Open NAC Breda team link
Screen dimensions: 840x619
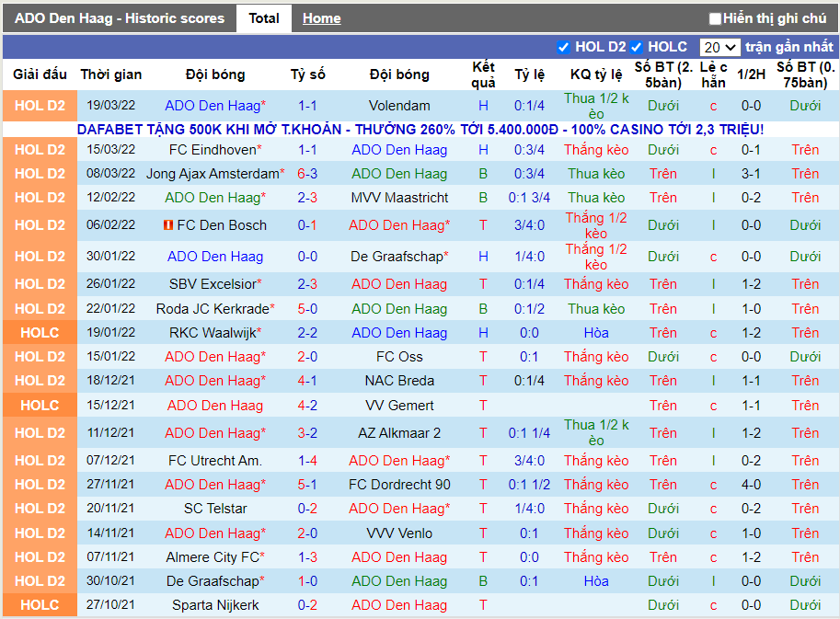coord(399,381)
